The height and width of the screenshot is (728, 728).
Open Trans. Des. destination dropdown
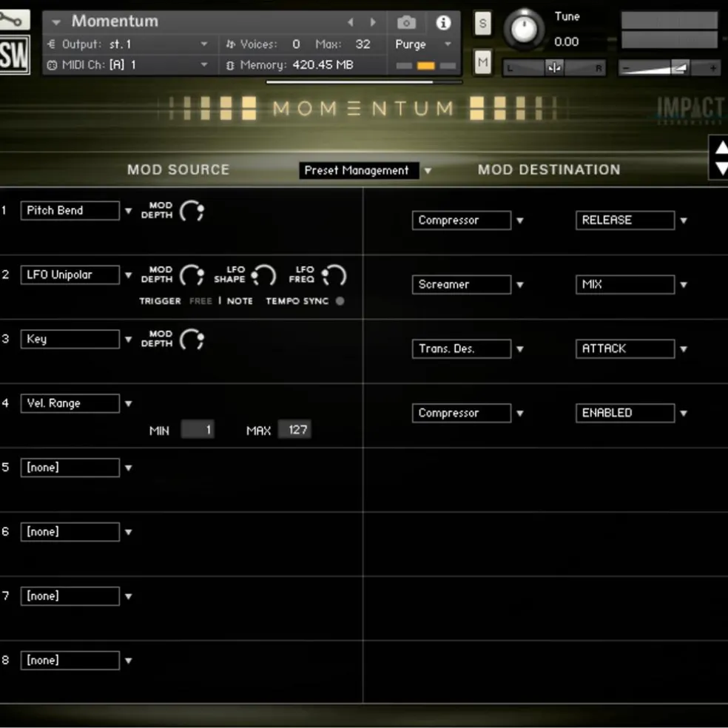[x=520, y=349]
